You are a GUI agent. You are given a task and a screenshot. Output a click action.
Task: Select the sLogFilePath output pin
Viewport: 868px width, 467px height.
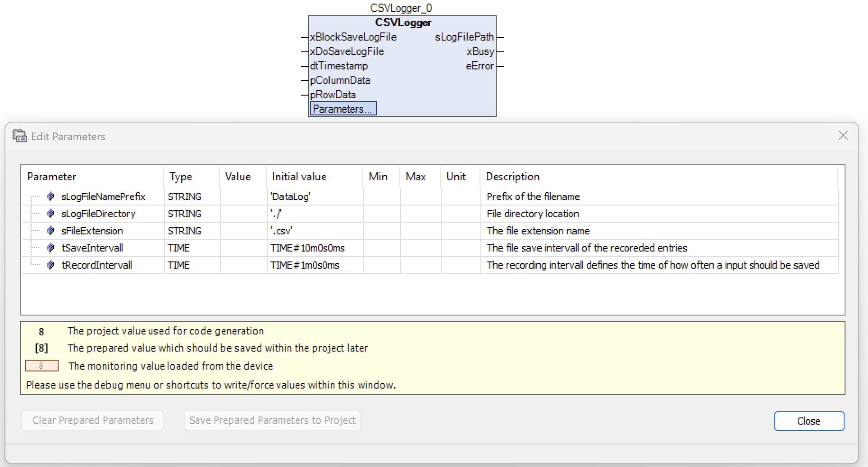[x=464, y=37]
